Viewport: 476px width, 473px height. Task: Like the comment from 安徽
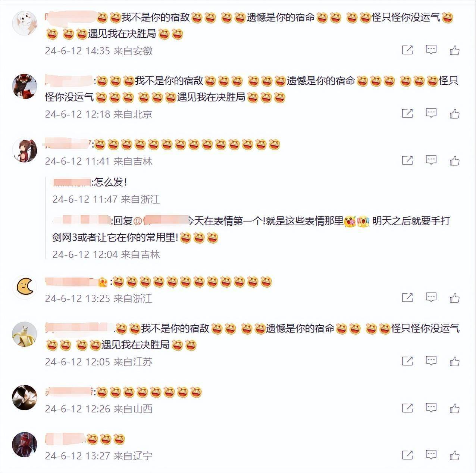tap(454, 50)
